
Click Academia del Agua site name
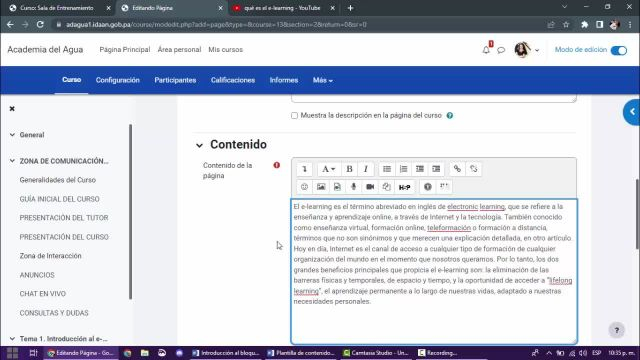(x=45, y=50)
